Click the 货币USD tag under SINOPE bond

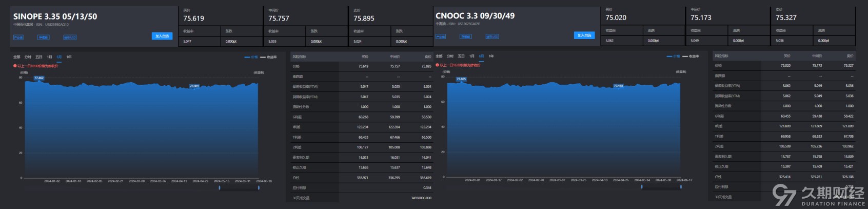(70, 37)
